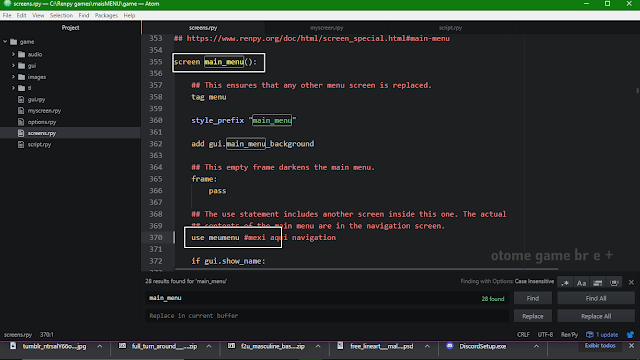The image size is (640, 360).
Task: Switch to the script.rpy tab
Action: pyautogui.click(x=450, y=28)
